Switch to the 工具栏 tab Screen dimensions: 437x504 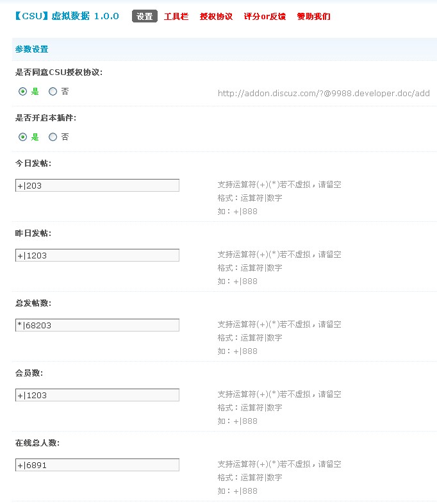click(176, 17)
